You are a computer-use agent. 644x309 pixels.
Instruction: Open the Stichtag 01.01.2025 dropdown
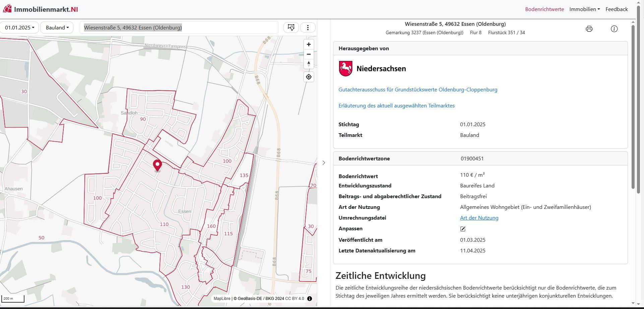coord(19,27)
